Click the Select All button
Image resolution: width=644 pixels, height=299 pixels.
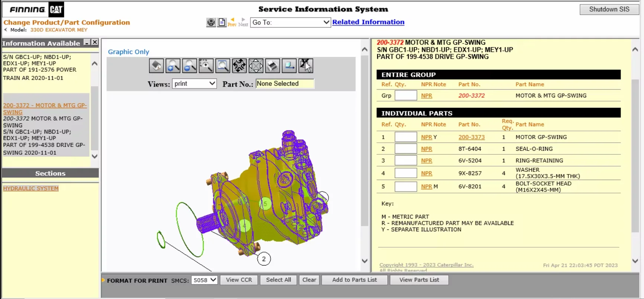(278, 280)
